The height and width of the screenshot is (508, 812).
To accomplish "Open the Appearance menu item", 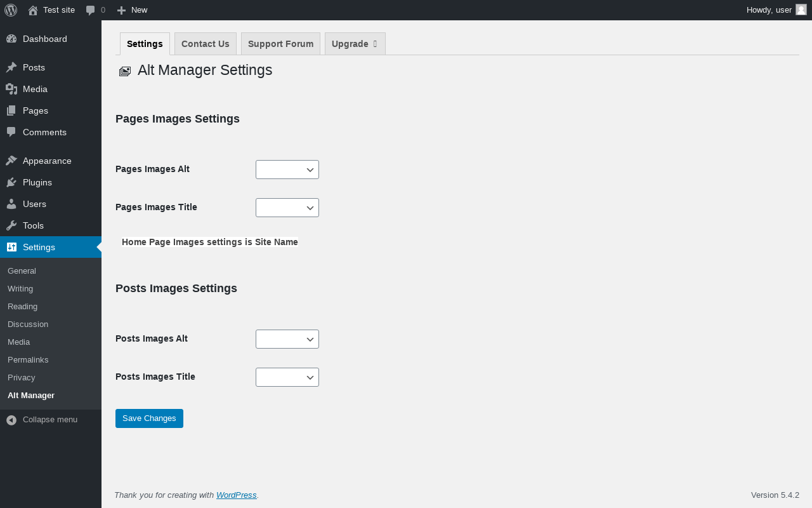I will 51,161.
